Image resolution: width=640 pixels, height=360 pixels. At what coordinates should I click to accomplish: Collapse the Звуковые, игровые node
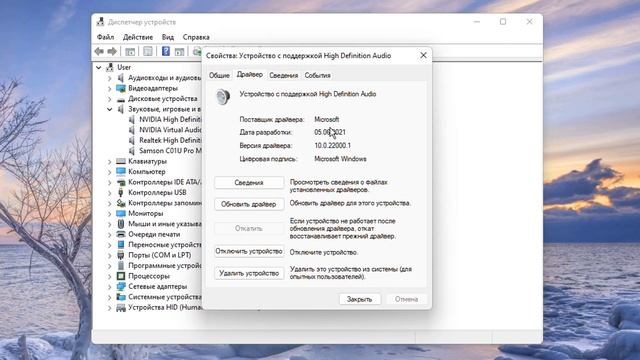click(109, 109)
